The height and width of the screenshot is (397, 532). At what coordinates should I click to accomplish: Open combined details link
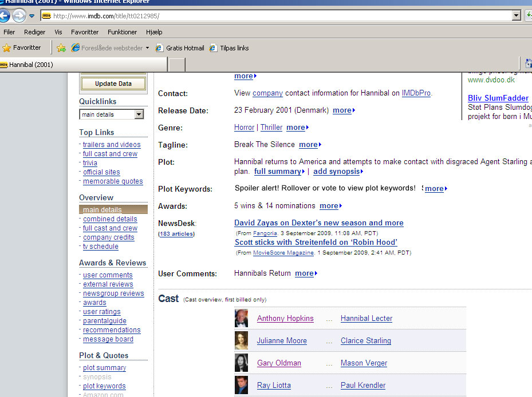(110, 219)
